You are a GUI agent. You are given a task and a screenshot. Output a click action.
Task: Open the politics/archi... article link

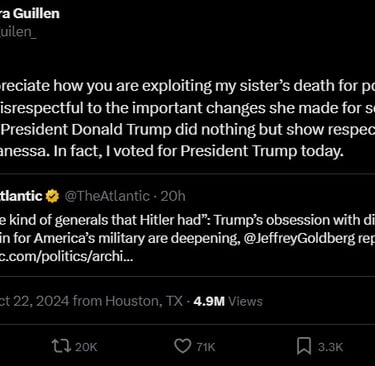tap(67, 257)
